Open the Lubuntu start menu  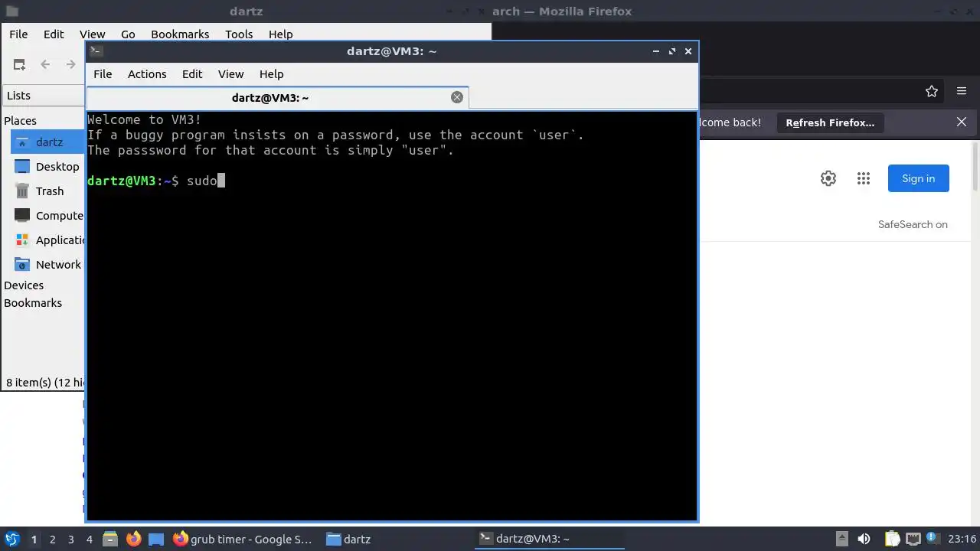point(11,539)
